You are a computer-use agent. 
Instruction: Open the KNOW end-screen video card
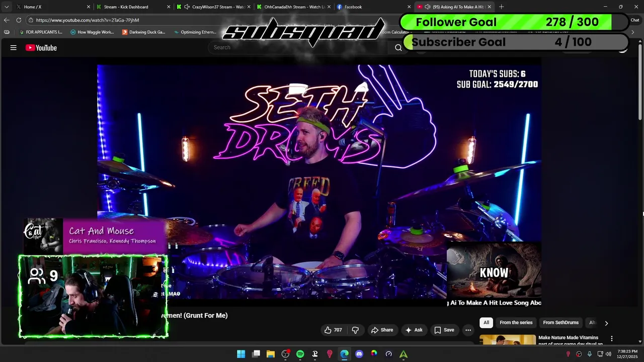pyautogui.click(x=494, y=274)
